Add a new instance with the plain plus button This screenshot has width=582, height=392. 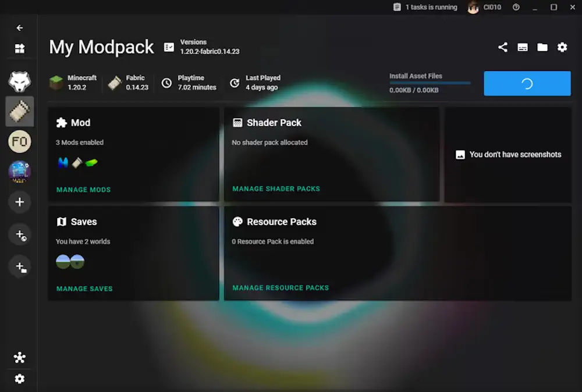[20, 202]
